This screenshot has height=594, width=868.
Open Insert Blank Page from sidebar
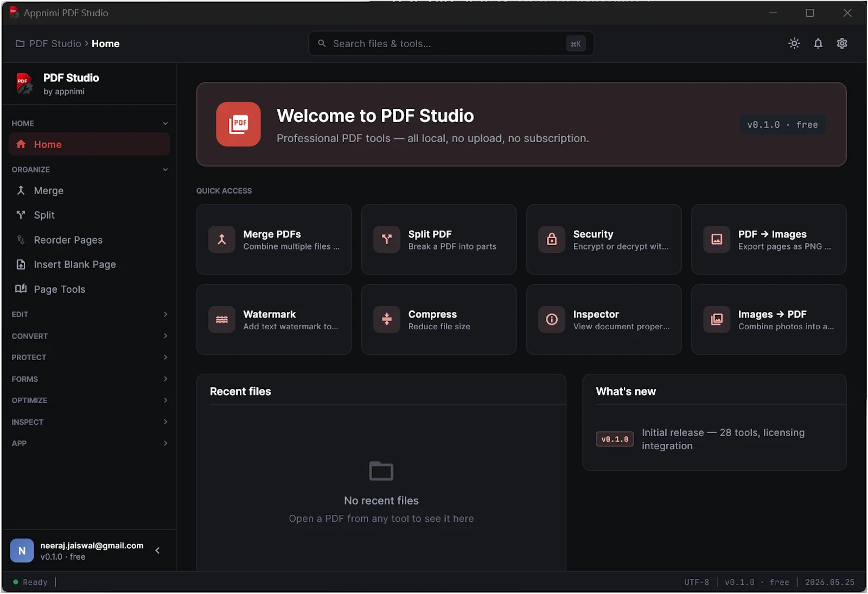[x=89, y=264]
